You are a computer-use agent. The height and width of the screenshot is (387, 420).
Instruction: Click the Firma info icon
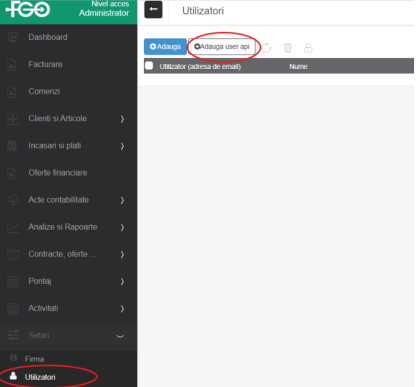[13, 358]
